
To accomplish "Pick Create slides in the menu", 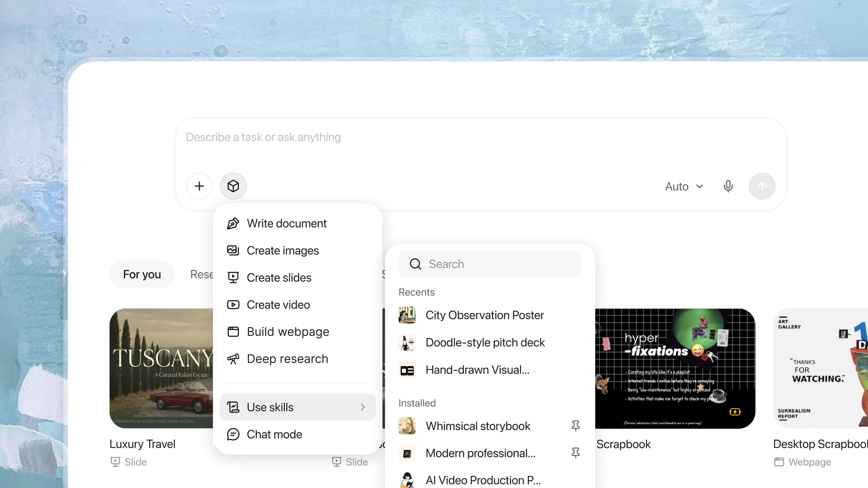I will click(x=297, y=277).
